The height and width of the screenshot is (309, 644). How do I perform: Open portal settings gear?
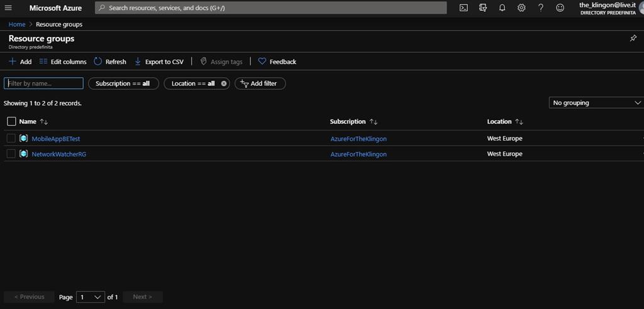521,8
